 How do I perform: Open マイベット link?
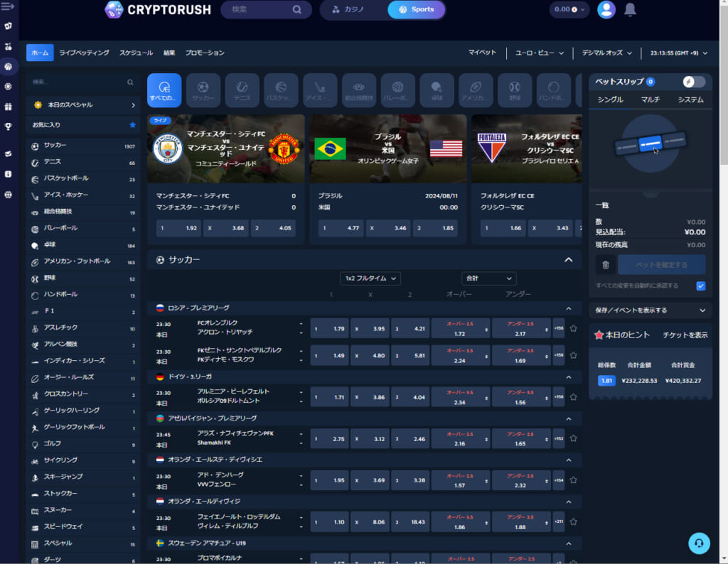point(482,53)
